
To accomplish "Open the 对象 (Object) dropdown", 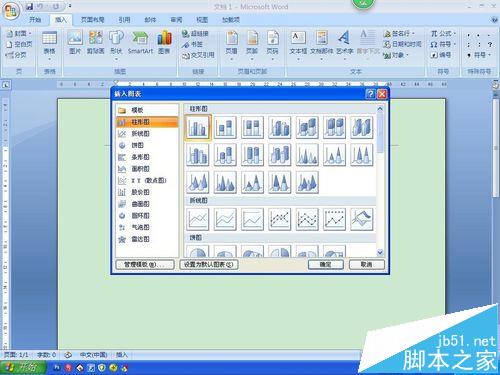I will (x=396, y=55).
